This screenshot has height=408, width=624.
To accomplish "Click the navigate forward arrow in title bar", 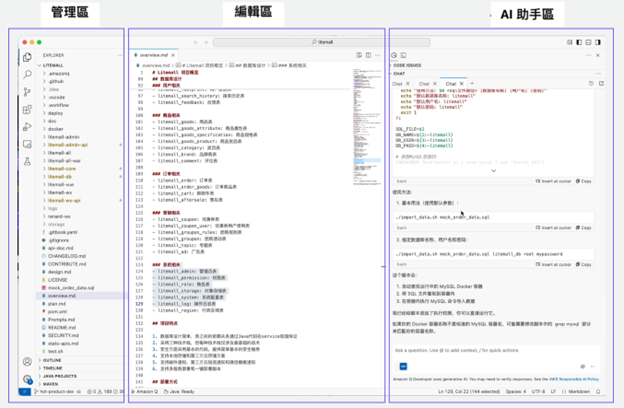I will tap(206, 42).
